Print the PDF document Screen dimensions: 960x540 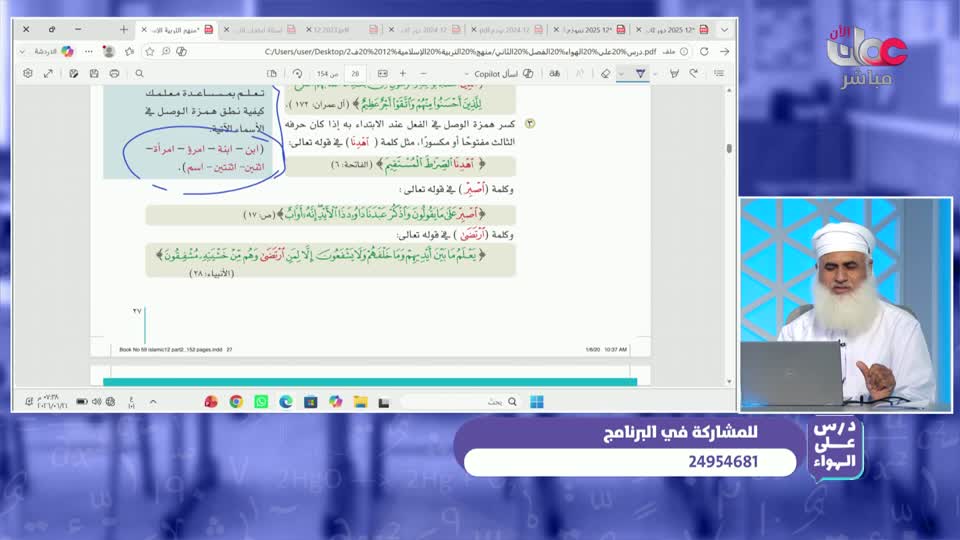coord(114,73)
